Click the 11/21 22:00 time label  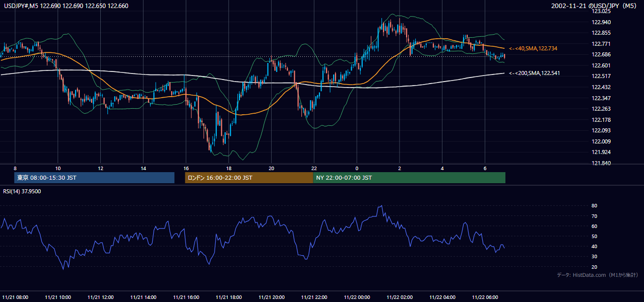[x=314, y=297]
